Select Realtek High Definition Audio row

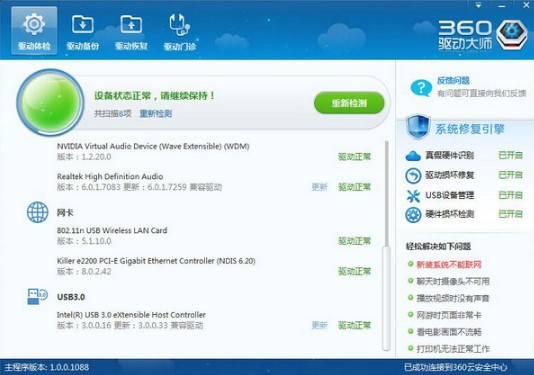click(214, 182)
